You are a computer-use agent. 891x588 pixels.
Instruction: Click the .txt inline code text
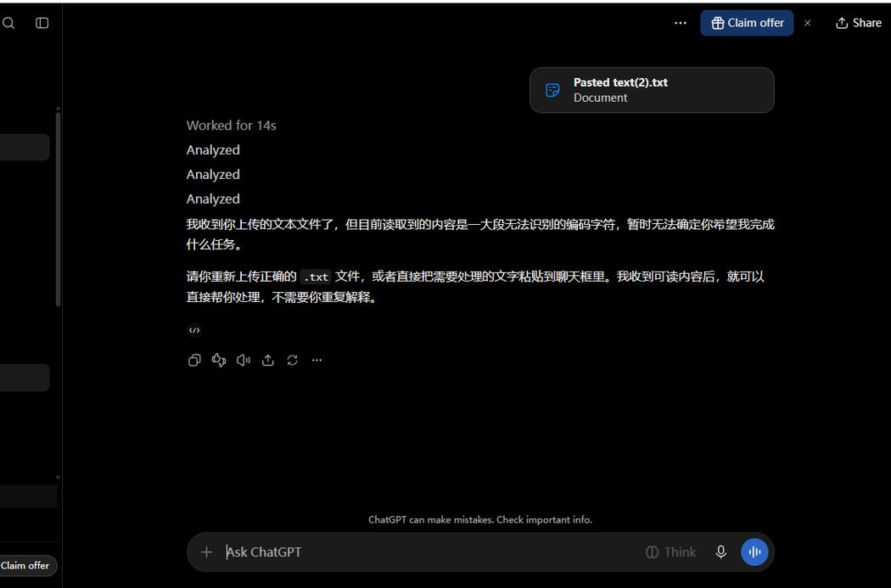(316, 277)
